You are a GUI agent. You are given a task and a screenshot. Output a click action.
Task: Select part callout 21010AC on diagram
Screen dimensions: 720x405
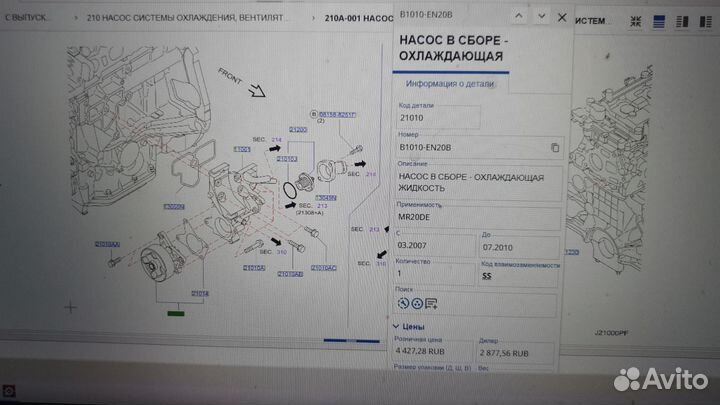323,268
